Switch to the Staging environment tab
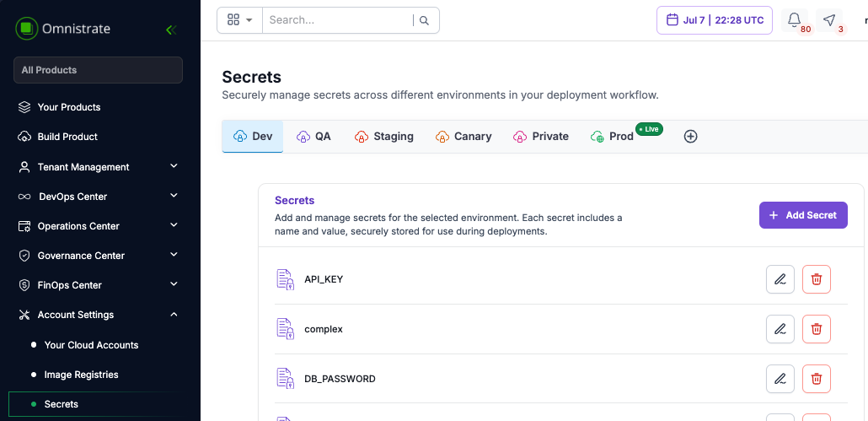Screen dimensions: 868x421 (384, 137)
